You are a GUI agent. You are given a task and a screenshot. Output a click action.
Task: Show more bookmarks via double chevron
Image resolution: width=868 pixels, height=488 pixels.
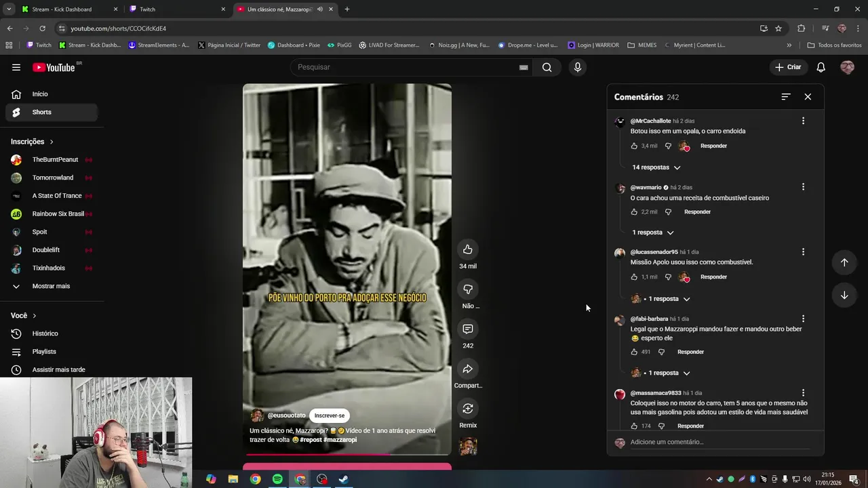789,45
